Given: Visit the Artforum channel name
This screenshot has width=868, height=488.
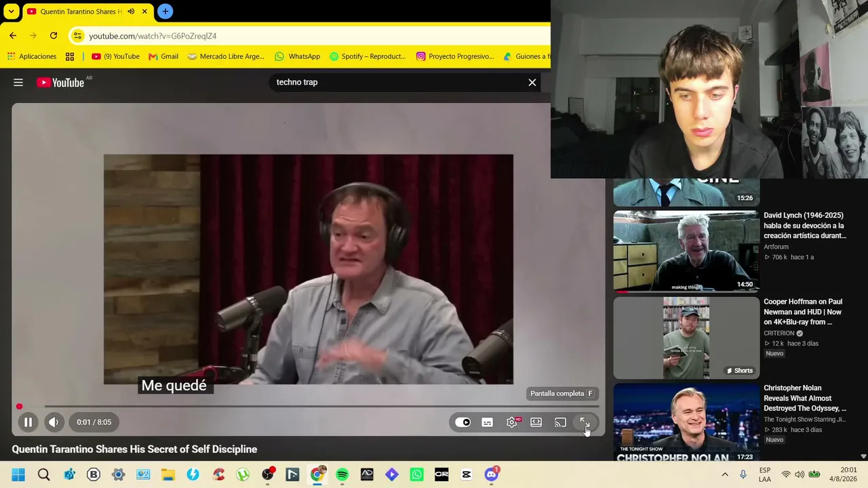Looking at the screenshot, I should point(776,247).
